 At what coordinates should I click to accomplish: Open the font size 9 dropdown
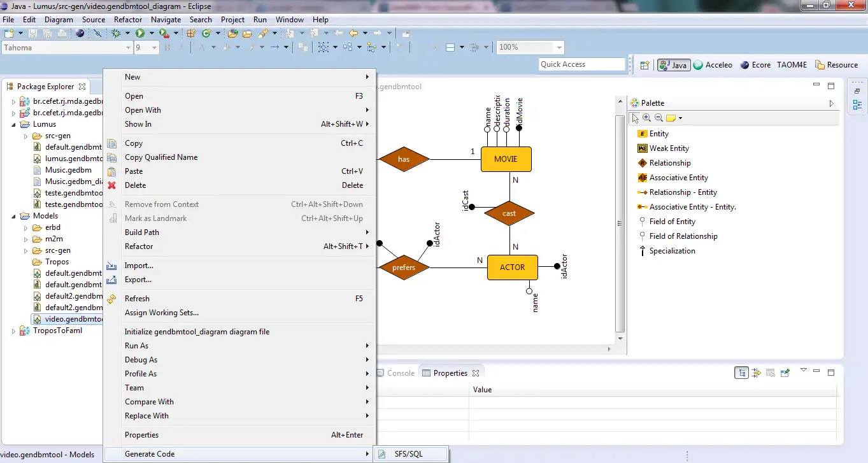click(154, 48)
